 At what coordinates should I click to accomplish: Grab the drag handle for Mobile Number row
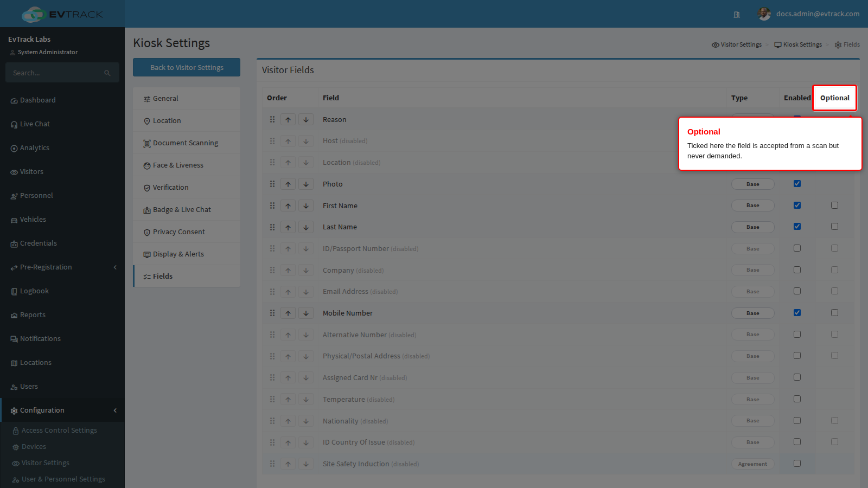pyautogui.click(x=272, y=313)
